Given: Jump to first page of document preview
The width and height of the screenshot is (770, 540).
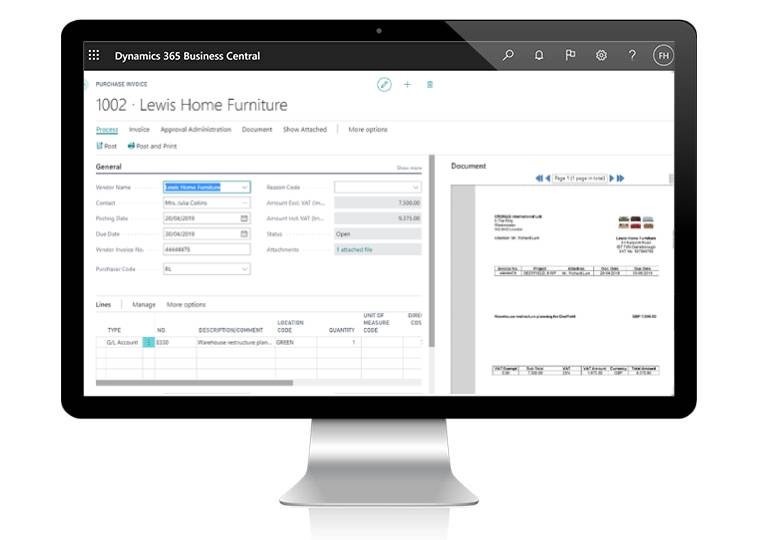Looking at the screenshot, I should 539,178.
